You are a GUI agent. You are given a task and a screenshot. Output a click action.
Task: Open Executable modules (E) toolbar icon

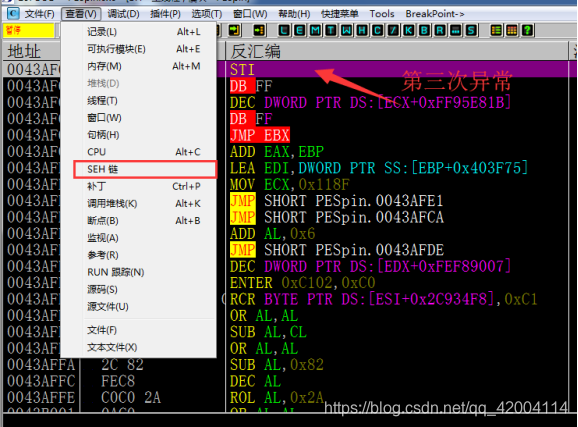[x=300, y=30]
